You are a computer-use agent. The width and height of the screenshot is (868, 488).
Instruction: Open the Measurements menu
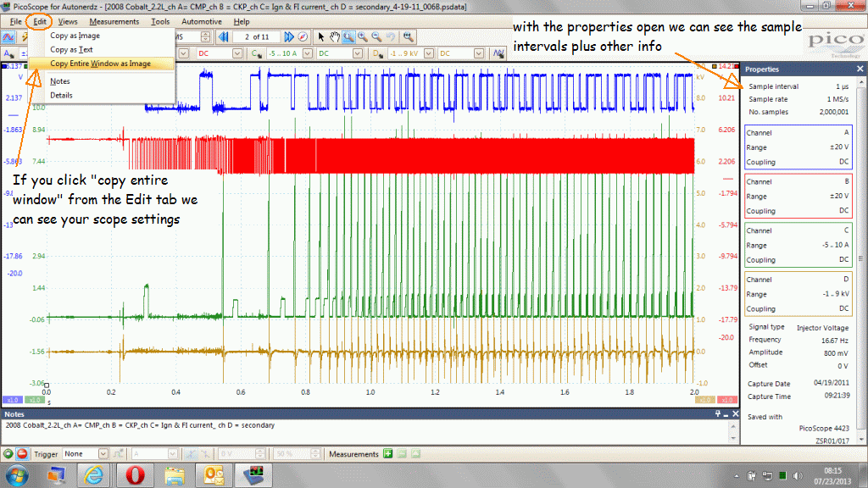coord(114,21)
